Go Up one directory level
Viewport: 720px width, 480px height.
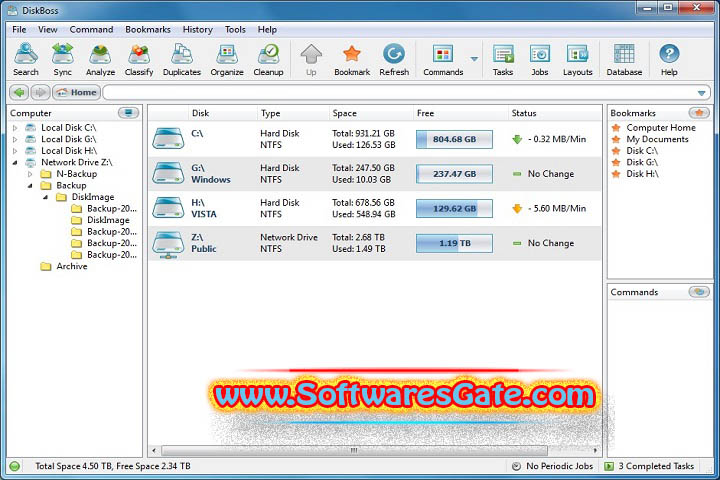point(311,59)
